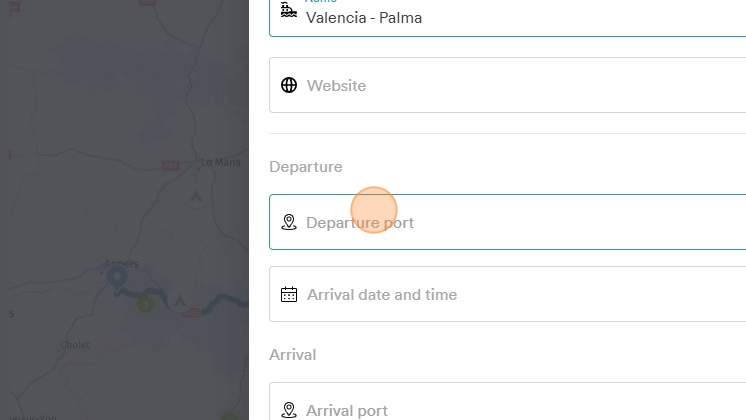The image size is (746, 420).
Task: Click the Angers city label on map
Action: [x=121, y=263]
